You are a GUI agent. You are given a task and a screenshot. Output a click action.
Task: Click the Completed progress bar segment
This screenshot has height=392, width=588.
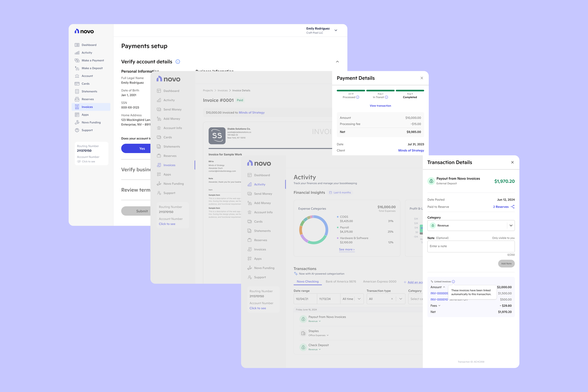click(x=410, y=90)
